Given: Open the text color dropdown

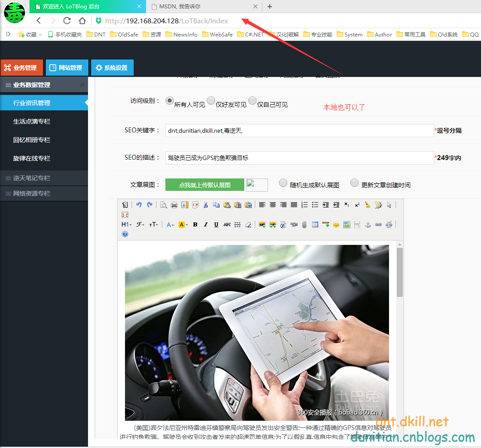Looking at the screenshot, I should pos(170,225).
